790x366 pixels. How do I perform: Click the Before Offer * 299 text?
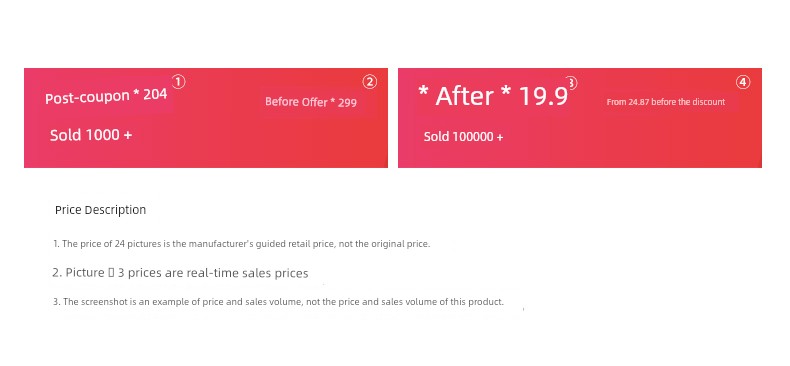tap(311, 102)
